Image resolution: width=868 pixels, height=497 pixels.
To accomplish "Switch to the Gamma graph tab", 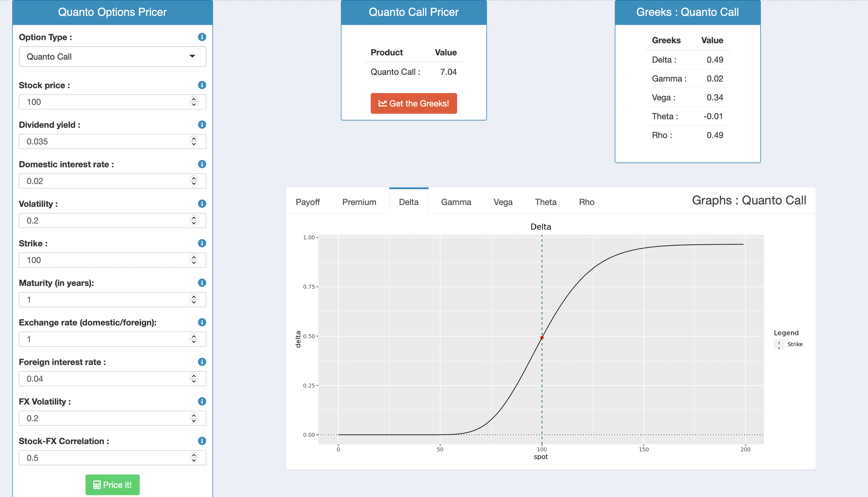I will 456,202.
